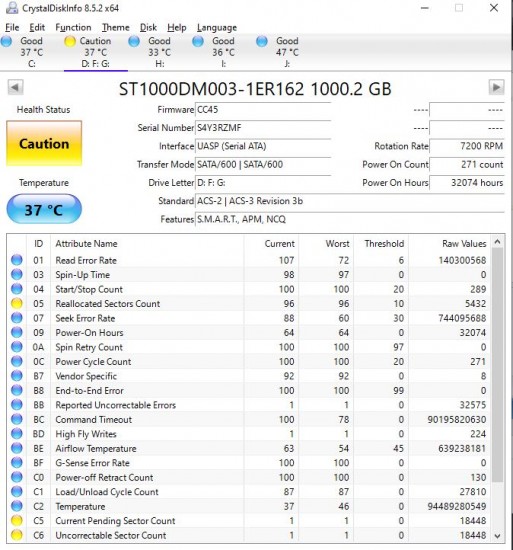This screenshot has width=513, height=550.
Task: Click yellow status icon for Reallocated Sectors Count
Action: pyautogui.click(x=16, y=303)
